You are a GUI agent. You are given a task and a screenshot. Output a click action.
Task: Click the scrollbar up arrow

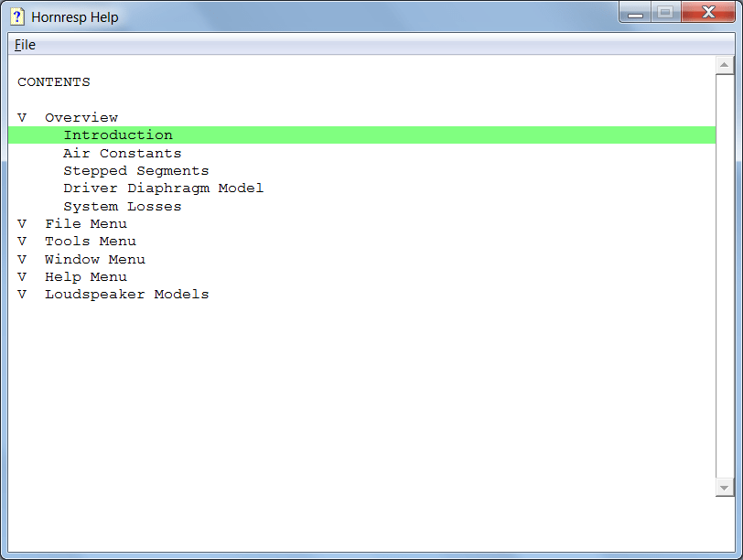[724, 65]
